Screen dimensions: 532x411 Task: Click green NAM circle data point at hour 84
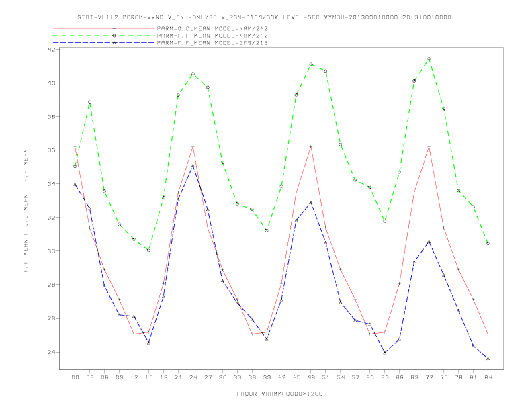[x=488, y=244]
